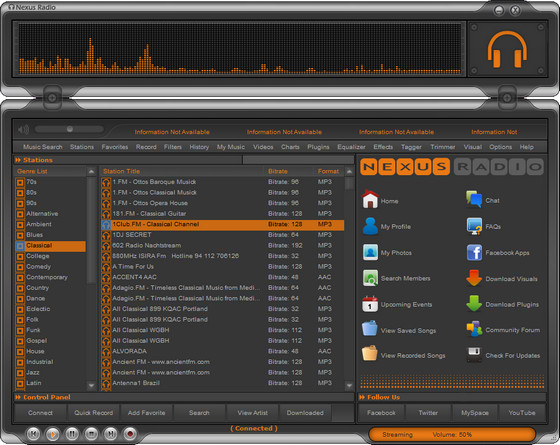Click the View Artist button
Image resolution: width=560 pixels, height=445 pixels.
252,413
